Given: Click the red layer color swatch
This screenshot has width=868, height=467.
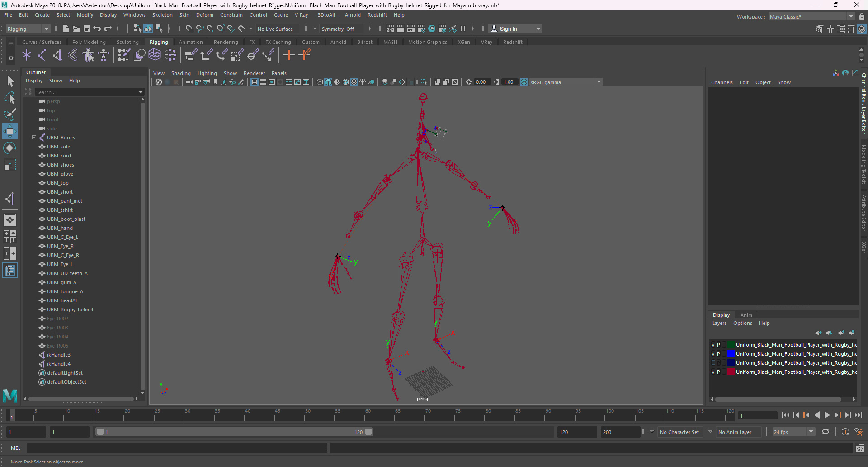Looking at the screenshot, I should pyautogui.click(x=731, y=372).
